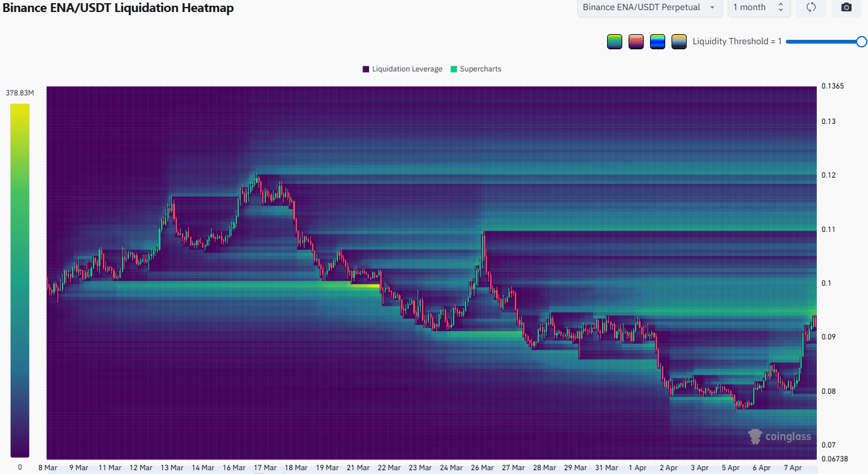868x474 pixels.
Task: Click the Binance ENA/USDT Liquidation Heatmap title
Action: 118,8
